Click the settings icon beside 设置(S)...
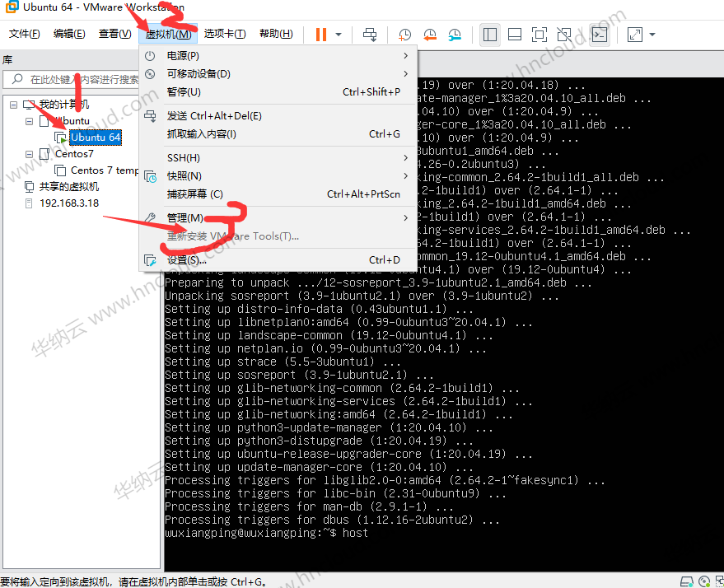The width and height of the screenshot is (724, 588). (x=150, y=260)
